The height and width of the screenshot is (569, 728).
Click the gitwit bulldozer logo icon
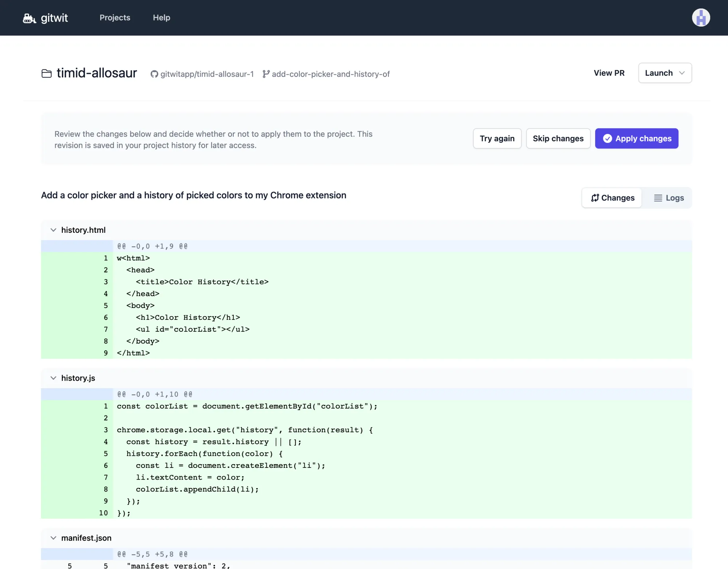pyautogui.click(x=29, y=18)
